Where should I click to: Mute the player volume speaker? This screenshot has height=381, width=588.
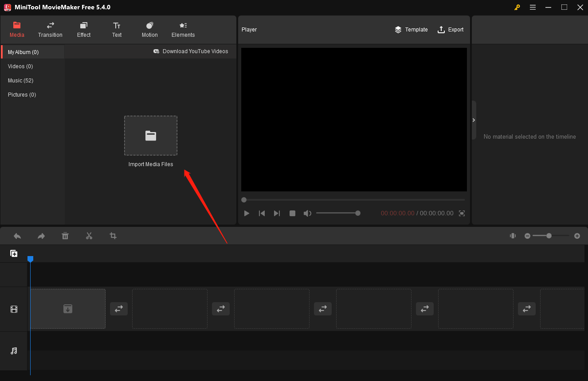point(307,213)
